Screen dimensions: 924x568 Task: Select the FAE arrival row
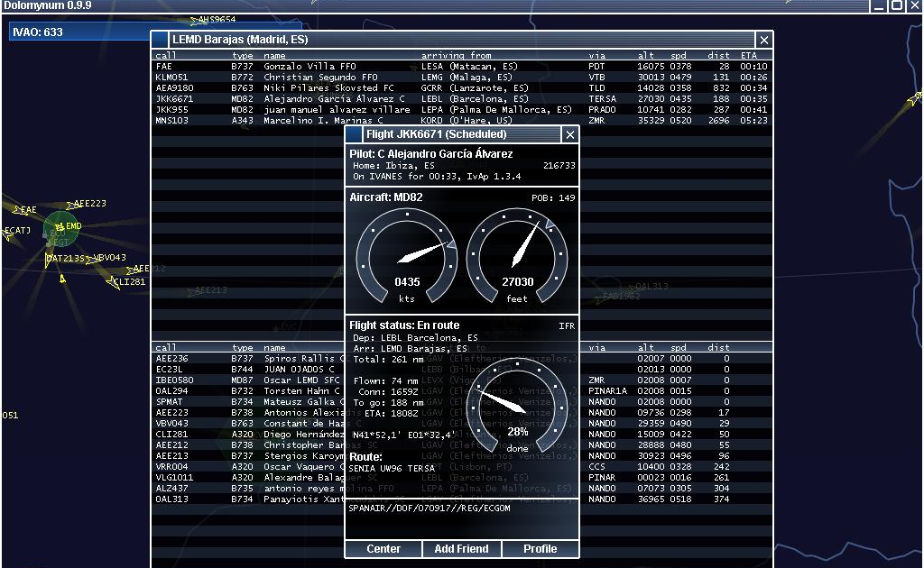(x=461, y=67)
